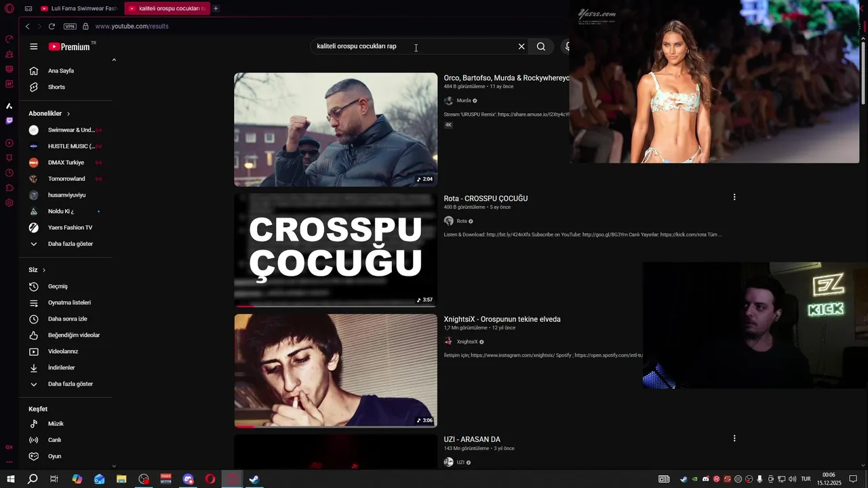
Task: Open XnightsiX channel avatar
Action: [x=448, y=342]
